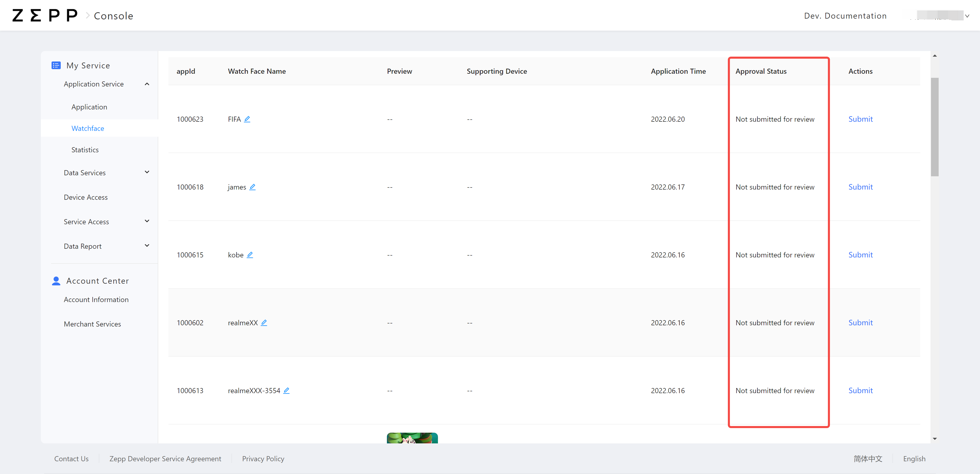This screenshot has height=474, width=980.
Task: Click the table's vertical scrollbar thumb
Action: (x=934, y=127)
